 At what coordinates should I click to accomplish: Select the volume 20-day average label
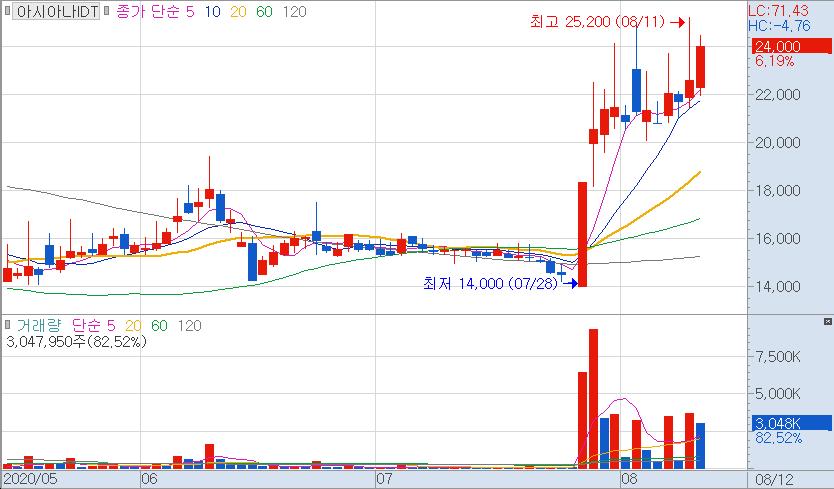pos(133,325)
